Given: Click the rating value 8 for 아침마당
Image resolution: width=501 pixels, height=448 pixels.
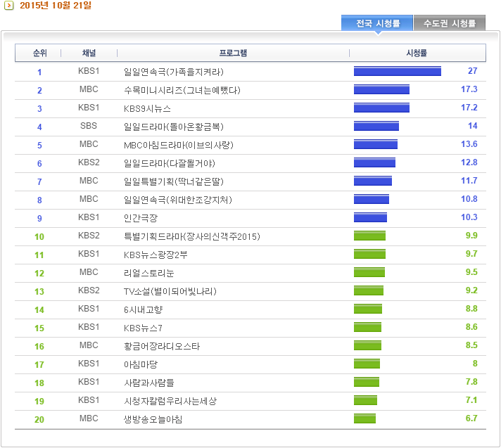Looking at the screenshot, I should pos(475,364).
